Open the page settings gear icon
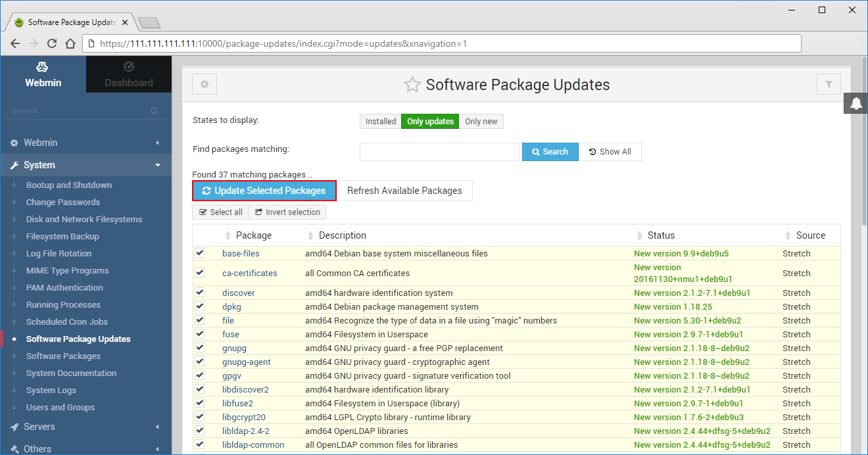 pos(204,84)
